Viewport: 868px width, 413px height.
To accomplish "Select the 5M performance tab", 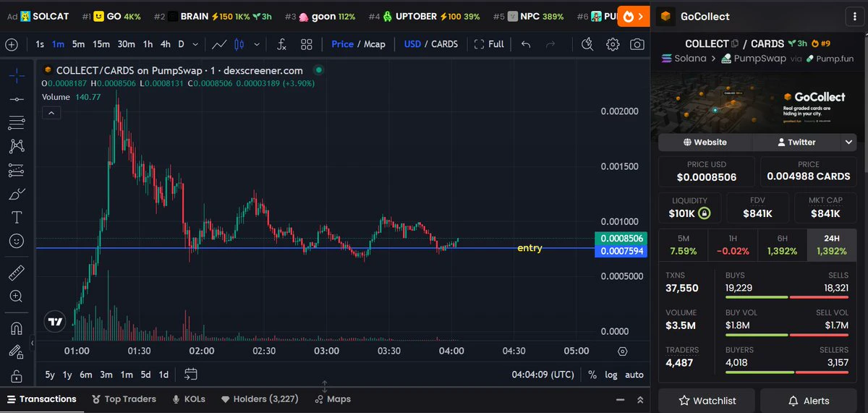I will pyautogui.click(x=684, y=245).
